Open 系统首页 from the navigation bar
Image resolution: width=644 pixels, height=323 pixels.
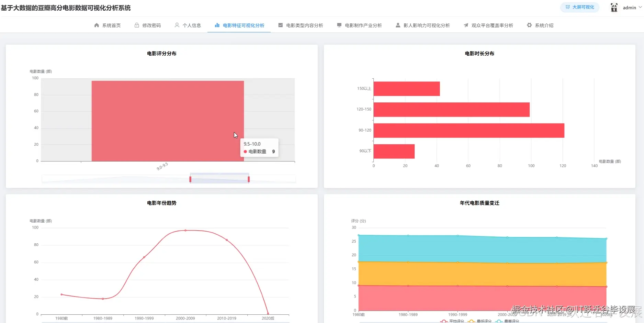click(108, 25)
